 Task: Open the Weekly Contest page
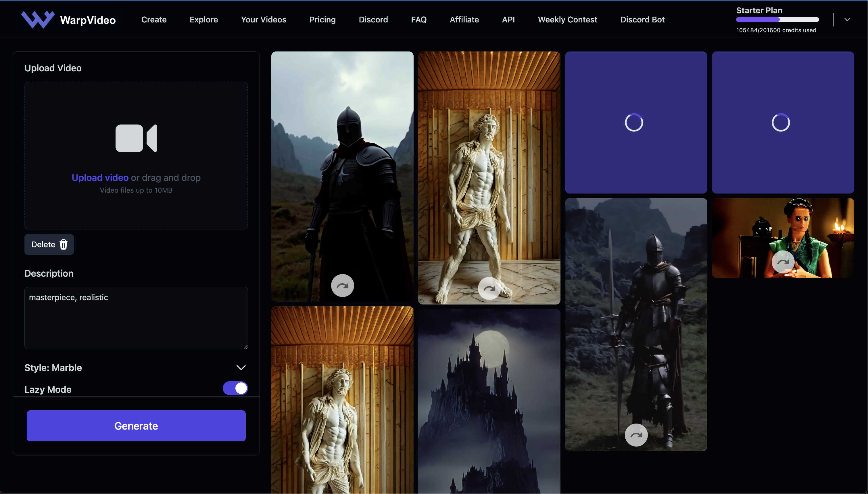click(x=567, y=19)
